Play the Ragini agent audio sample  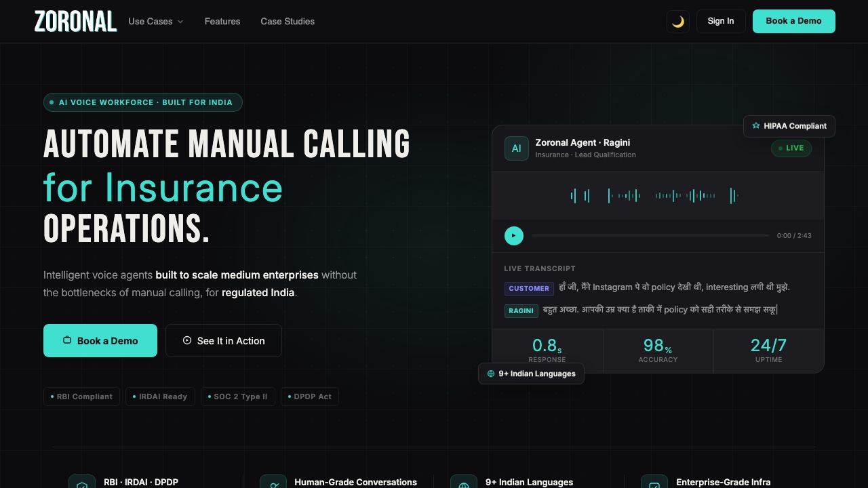click(514, 236)
